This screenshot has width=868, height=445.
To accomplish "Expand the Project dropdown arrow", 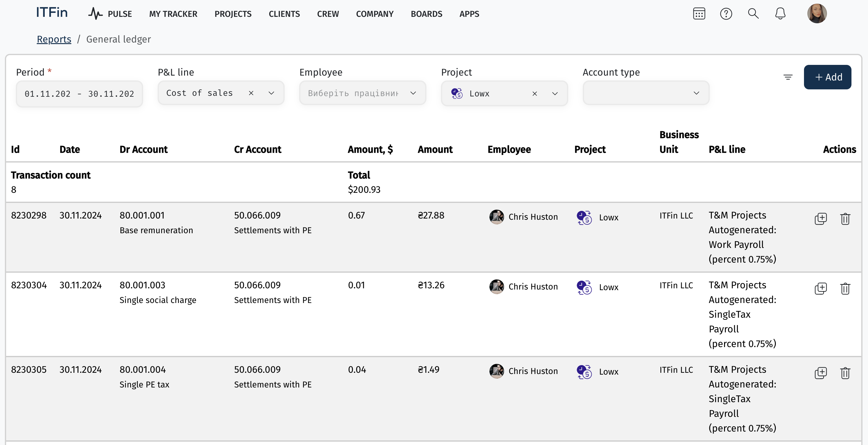I will click(555, 94).
